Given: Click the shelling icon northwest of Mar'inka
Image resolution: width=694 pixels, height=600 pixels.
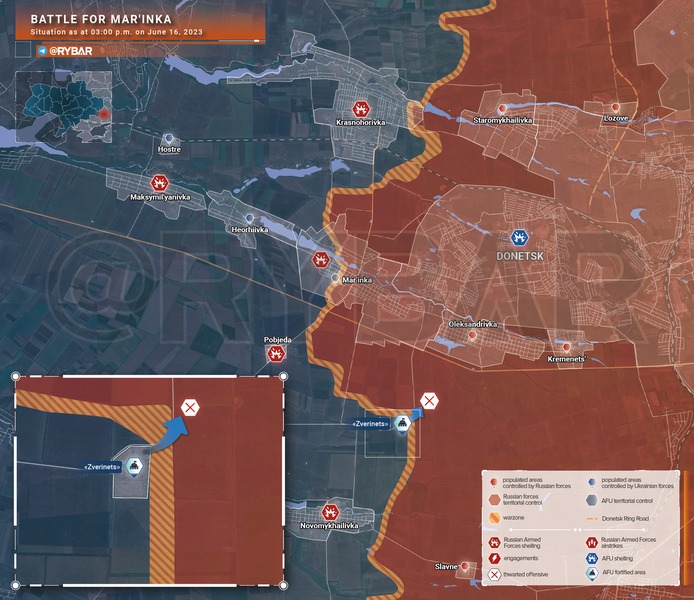Looking at the screenshot, I should tap(319, 260).
